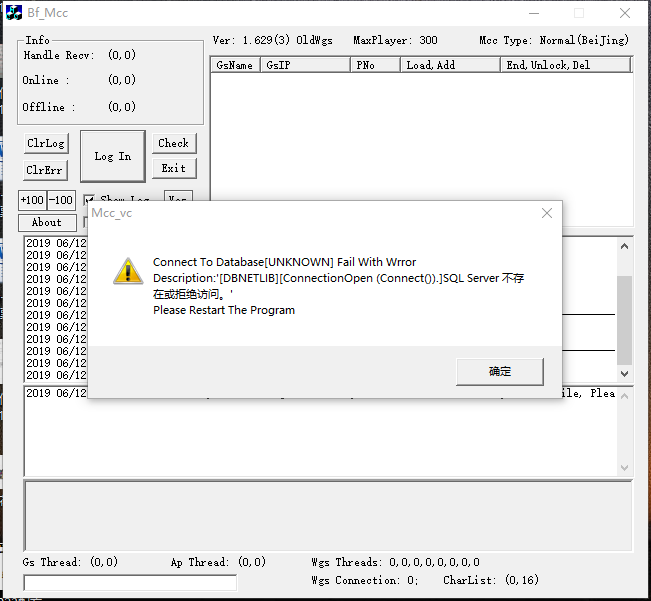The image size is (651, 601).
Task: Click the ClrErr button
Action: point(45,170)
